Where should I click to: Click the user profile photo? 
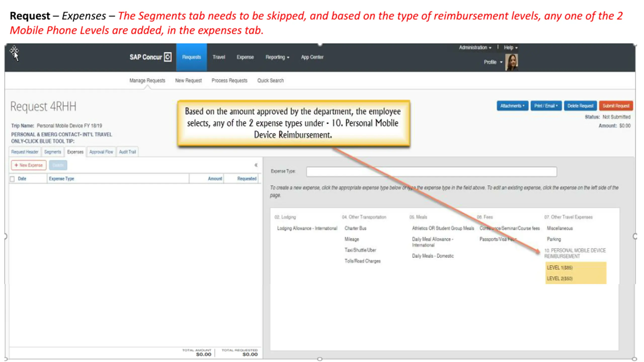pyautogui.click(x=511, y=62)
